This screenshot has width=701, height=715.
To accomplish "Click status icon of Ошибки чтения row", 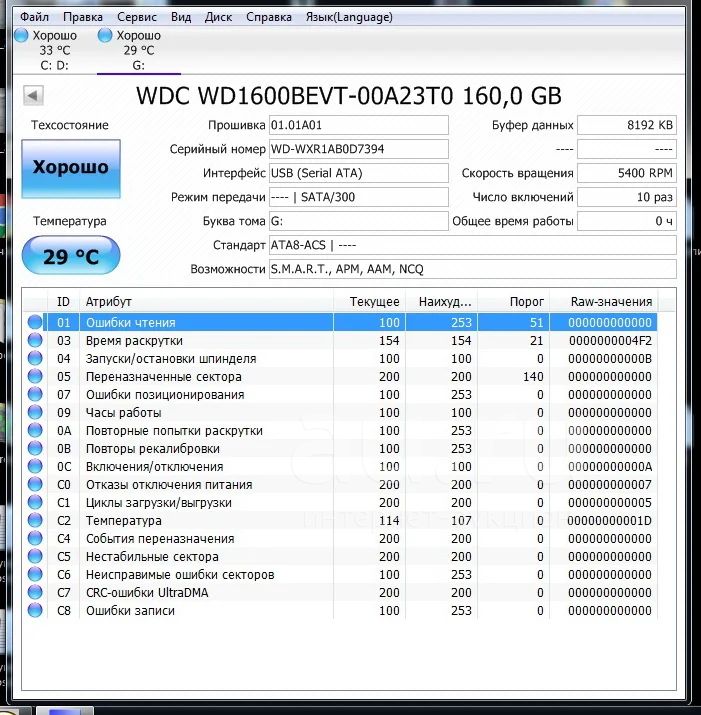I will pyautogui.click(x=35, y=322).
